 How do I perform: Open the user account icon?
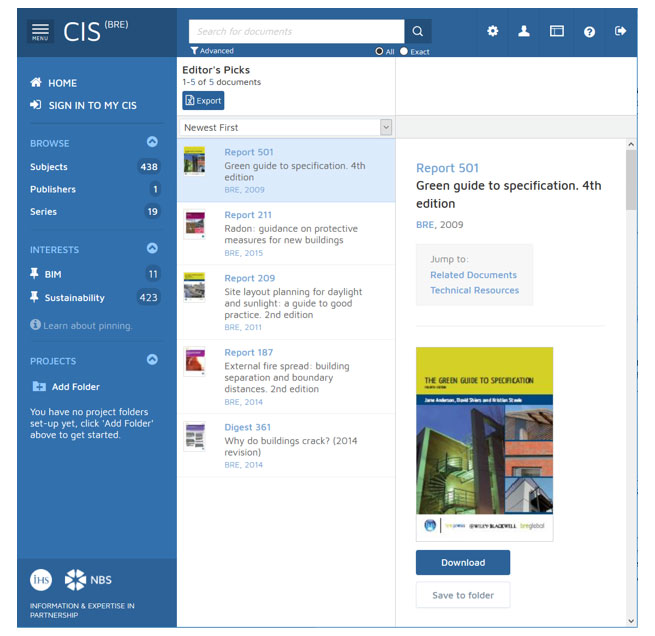[524, 31]
